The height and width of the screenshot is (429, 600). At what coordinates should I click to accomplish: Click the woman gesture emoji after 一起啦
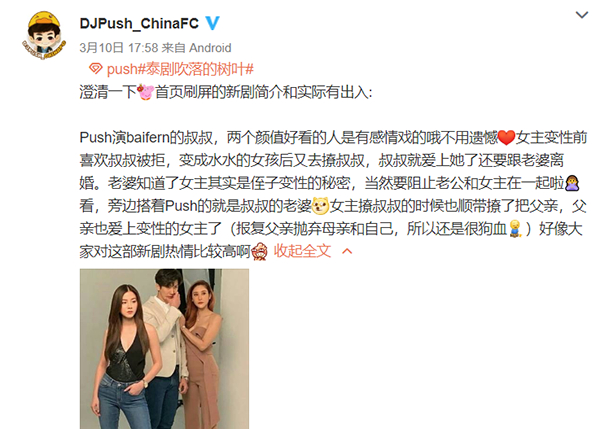(x=572, y=183)
